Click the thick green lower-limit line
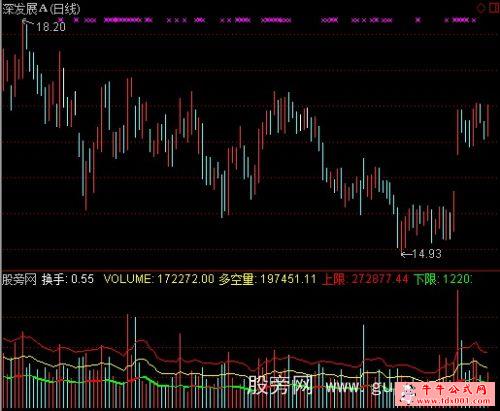The image size is (500, 411). [x=127, y=383]
